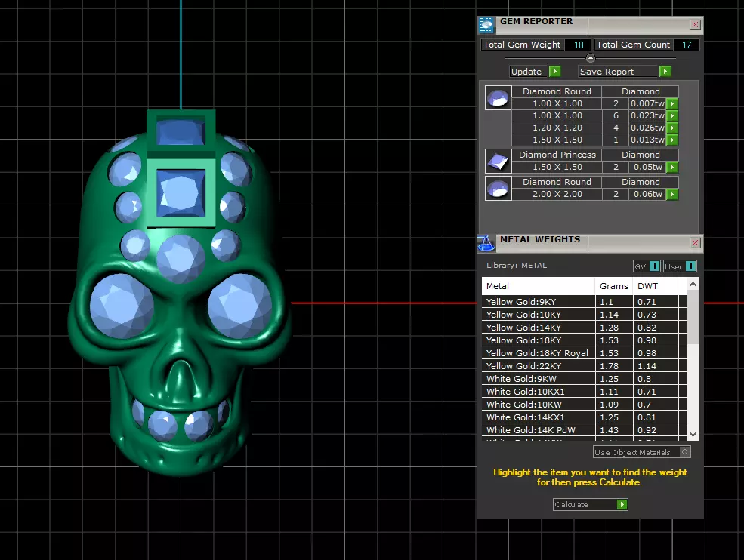Select Yellow Gold:22KY row
This screenshot has width=744, height=560.
pyautogui.click(x=584, y=365)
